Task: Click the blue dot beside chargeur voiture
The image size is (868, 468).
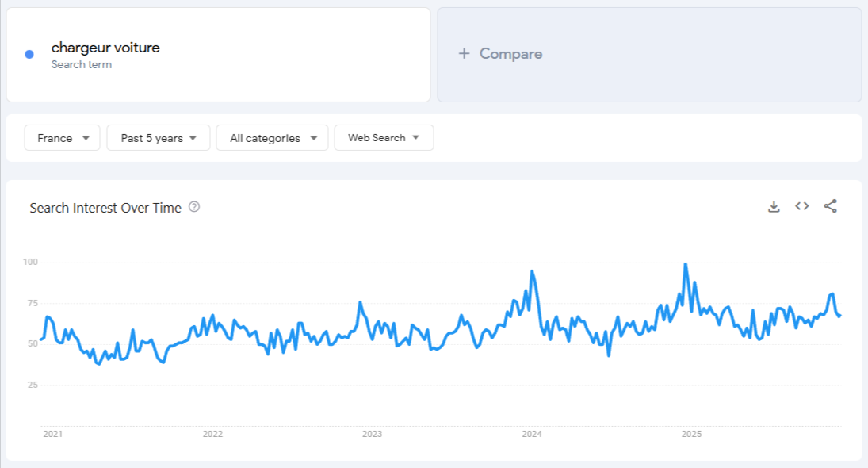Action: coord(29,52)
